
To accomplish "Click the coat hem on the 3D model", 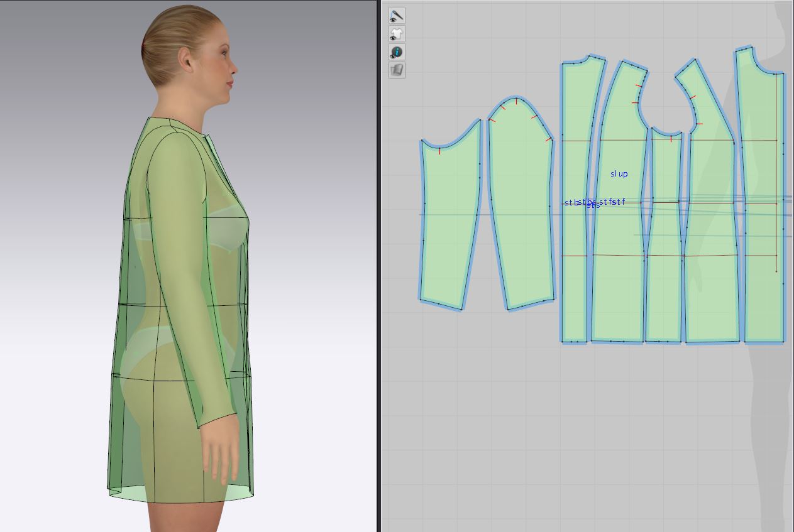I will 181,494.
